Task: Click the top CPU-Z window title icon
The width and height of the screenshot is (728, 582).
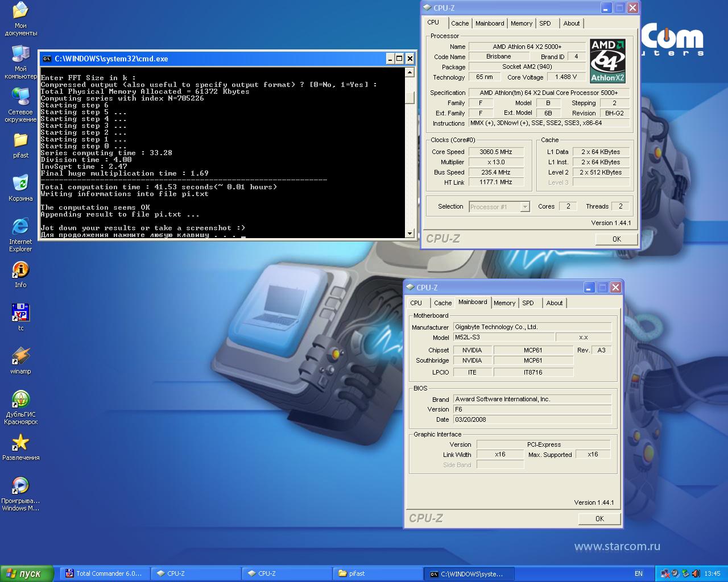Action: pos(427,8)
